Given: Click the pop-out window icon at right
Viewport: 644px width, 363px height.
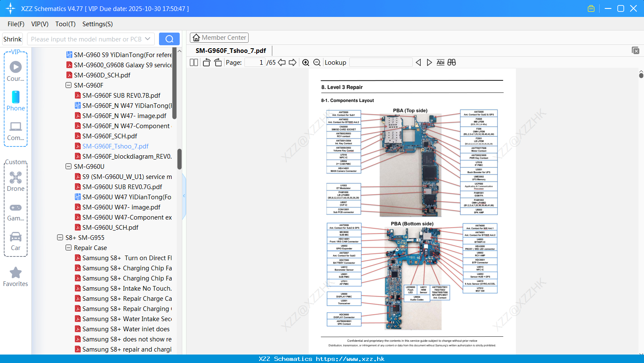Looking at the screenshot, I should (x=636, y=50).
